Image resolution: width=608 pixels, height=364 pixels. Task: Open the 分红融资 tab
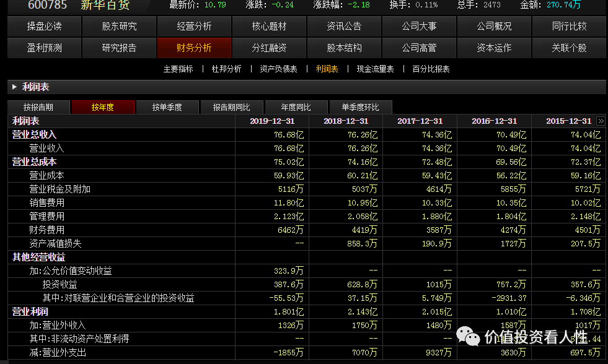269,48
